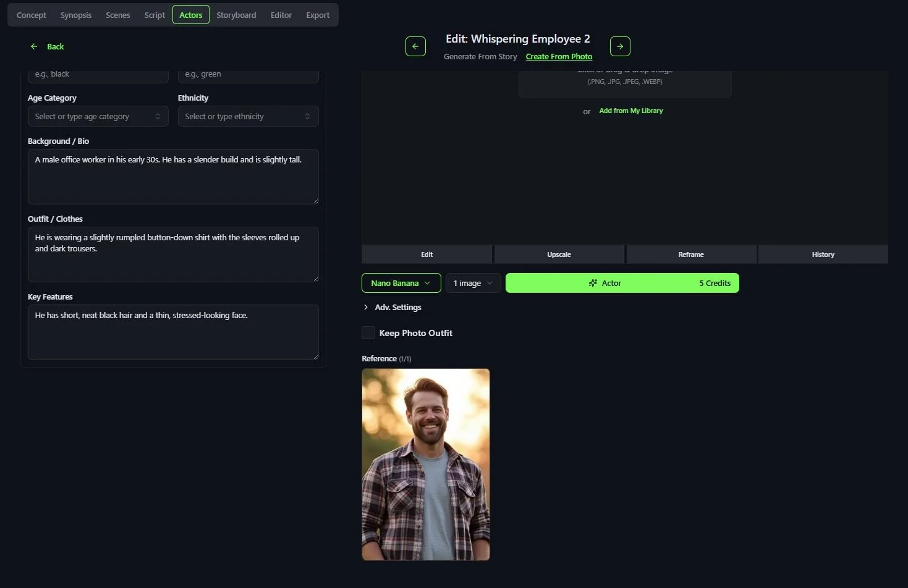Tick the Keep Photo Outfit checkbox

click(368, 333)
